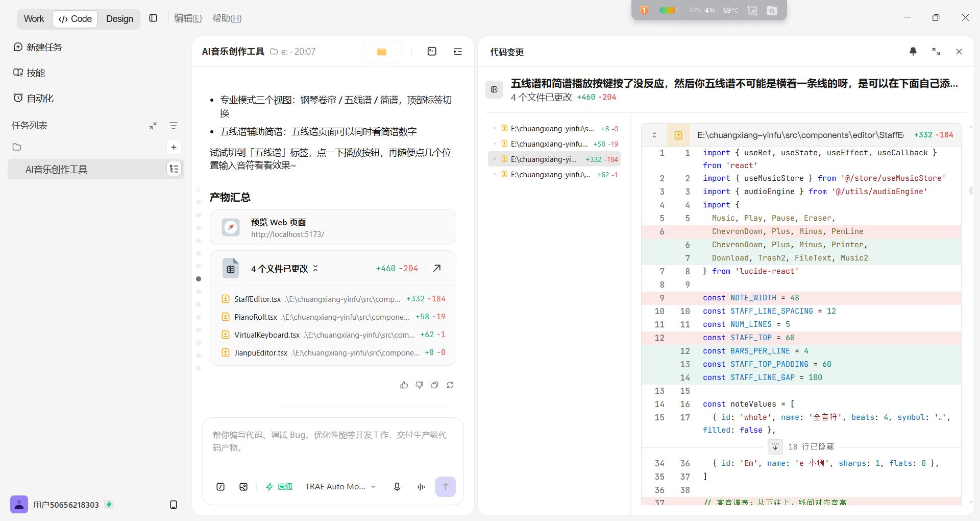Open StaffEditor.tsx in the changes list

click(333, 299)
